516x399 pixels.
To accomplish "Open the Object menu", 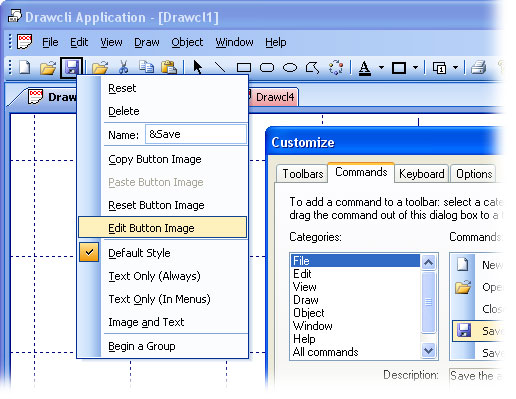I will [187, 42].
